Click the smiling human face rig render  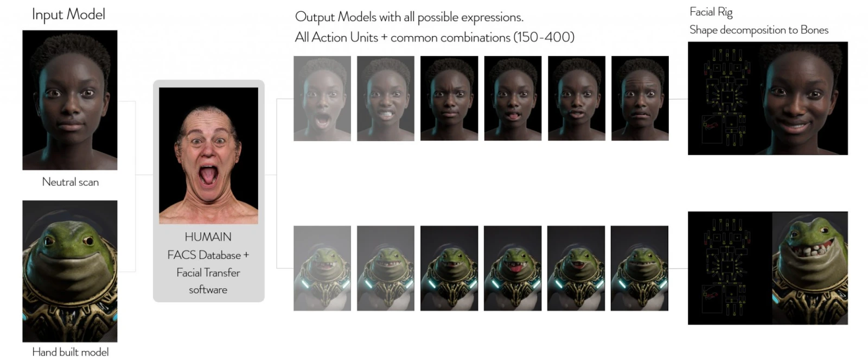point(803,99)
